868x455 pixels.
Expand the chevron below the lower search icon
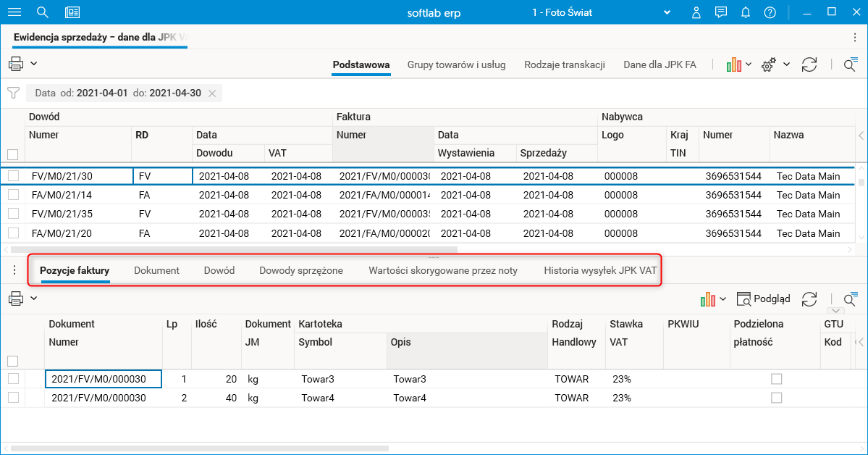[836, 311]
